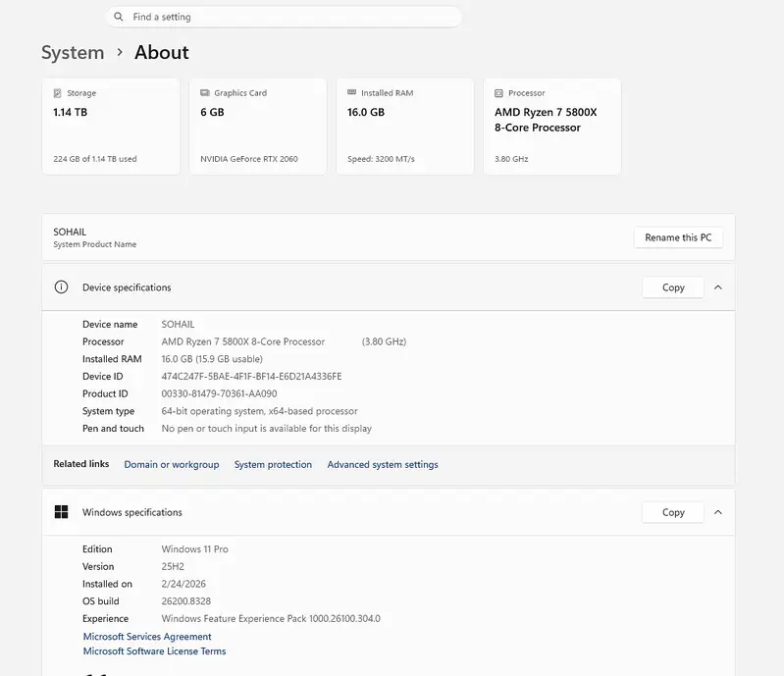Click the Version value 25H2
This screenshot has height=676, width=784.
pyautogui.click(x=173, y=566)
